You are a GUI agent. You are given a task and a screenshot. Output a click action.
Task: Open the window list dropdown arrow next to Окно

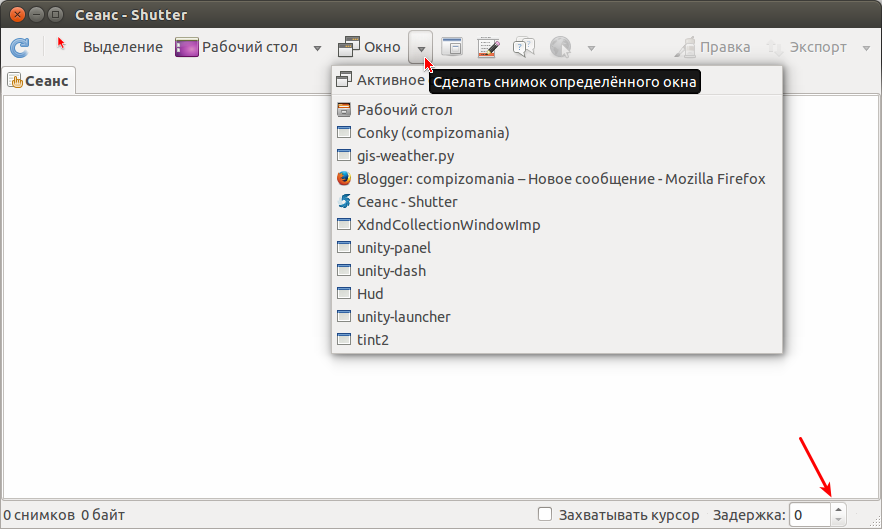pos(421,48)
